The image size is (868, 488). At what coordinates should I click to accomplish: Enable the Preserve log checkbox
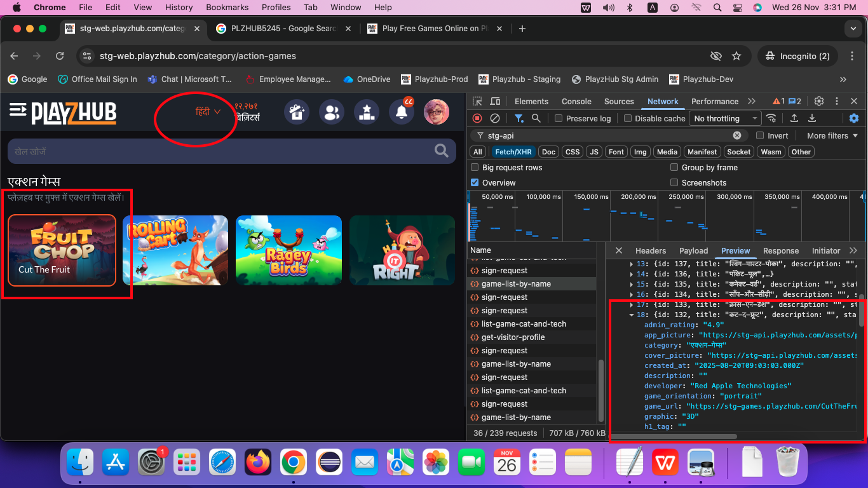(x=559, y=119)
